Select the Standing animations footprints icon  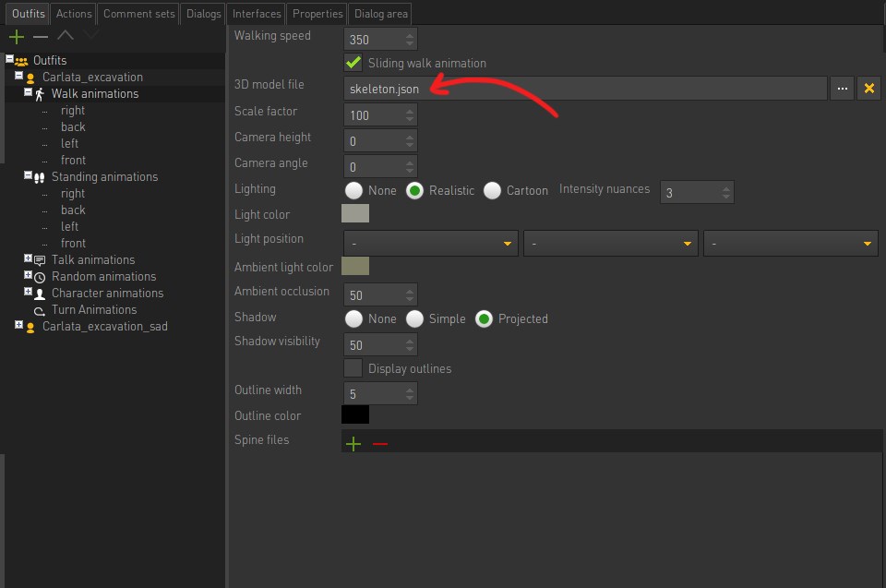click(39, 177)
